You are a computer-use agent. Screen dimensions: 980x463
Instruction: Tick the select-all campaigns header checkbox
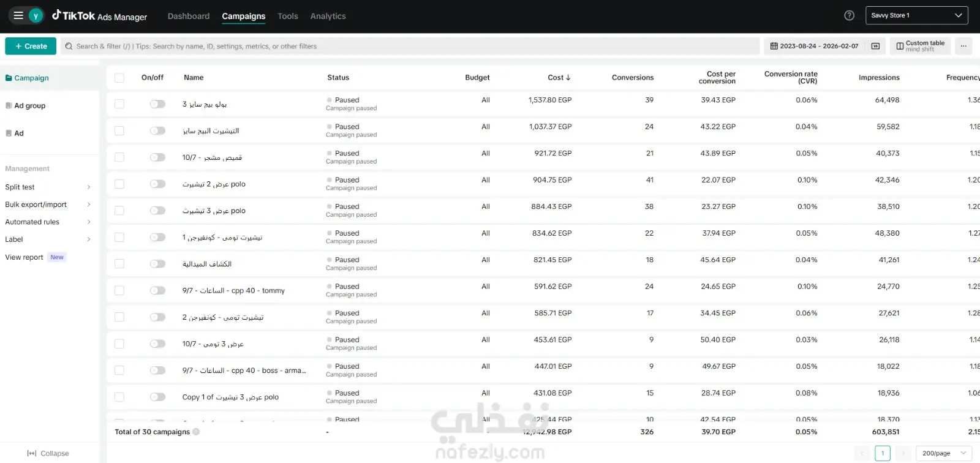tap(119, 78)
